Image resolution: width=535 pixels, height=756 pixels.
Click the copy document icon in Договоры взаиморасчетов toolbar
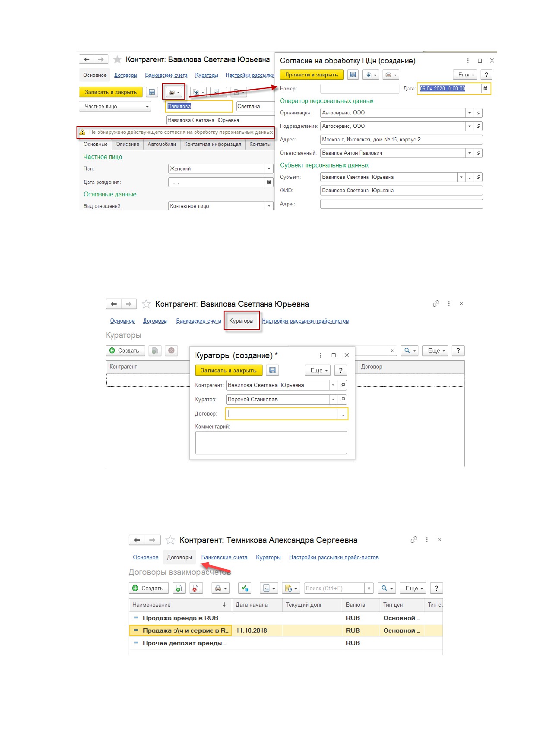tap(179, 588)
